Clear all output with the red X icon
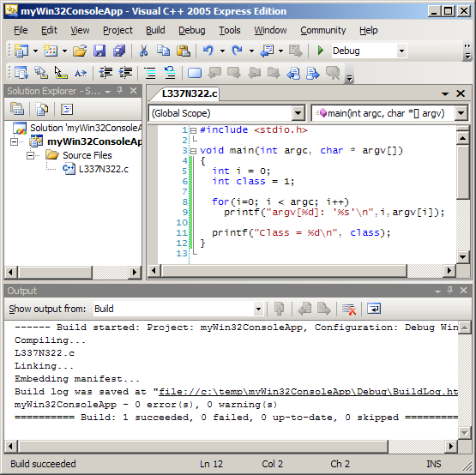 click(x=349, y=309)
